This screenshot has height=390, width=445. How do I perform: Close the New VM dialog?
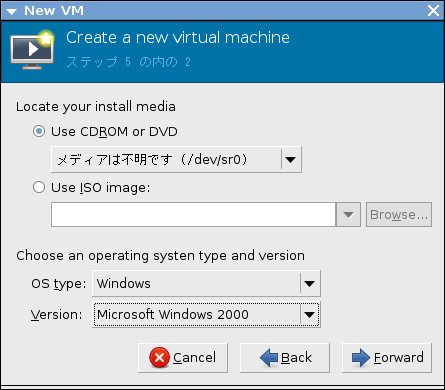433,11
